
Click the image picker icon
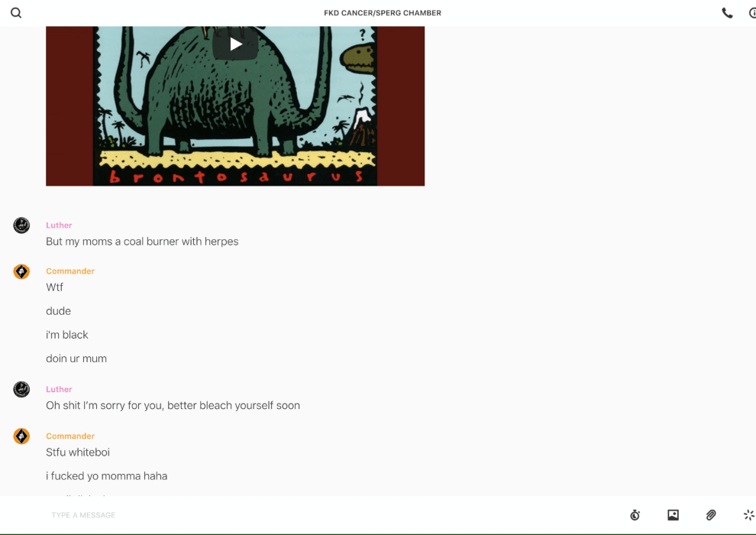673,515
